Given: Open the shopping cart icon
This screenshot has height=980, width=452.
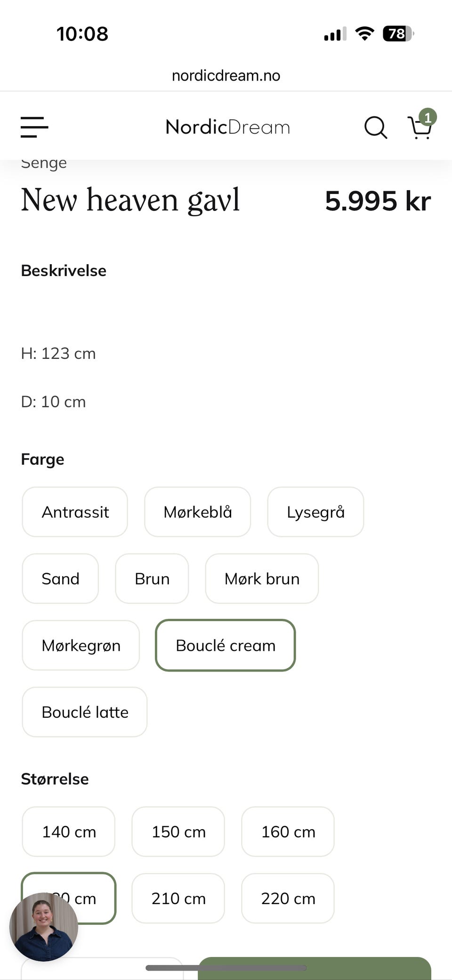Looking at the screenshot, I should (420, 127).
